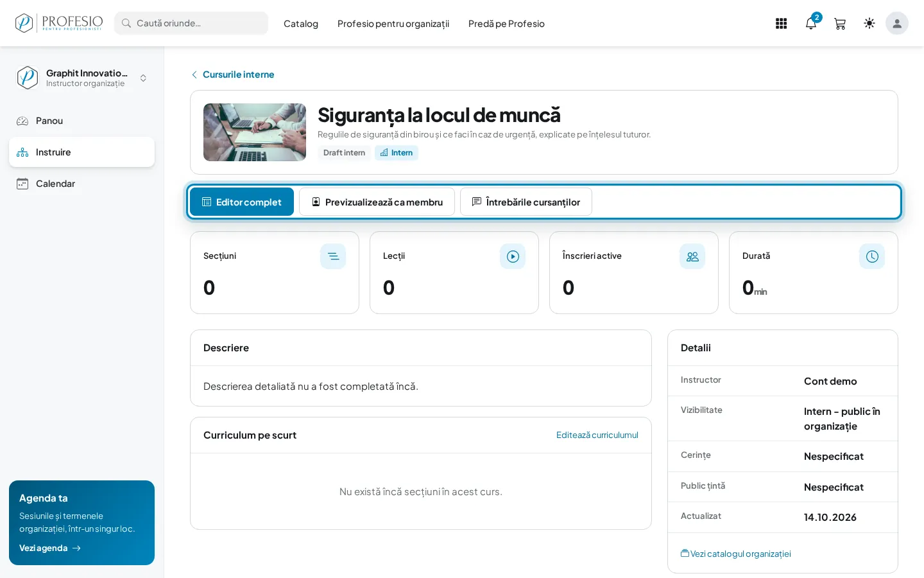Go back to Cursurile interne
The height and width of the screenshot is (578, 924).
coord(232,74)
